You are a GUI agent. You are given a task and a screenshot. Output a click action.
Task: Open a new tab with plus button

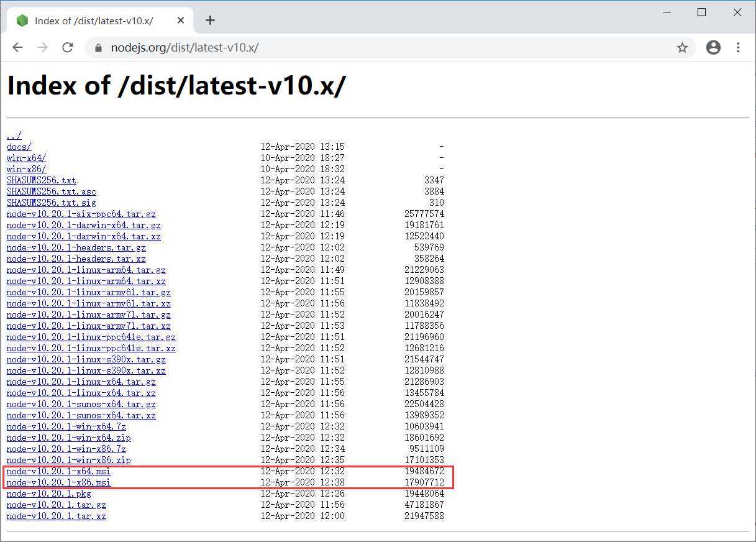click(x=210, y=21)
